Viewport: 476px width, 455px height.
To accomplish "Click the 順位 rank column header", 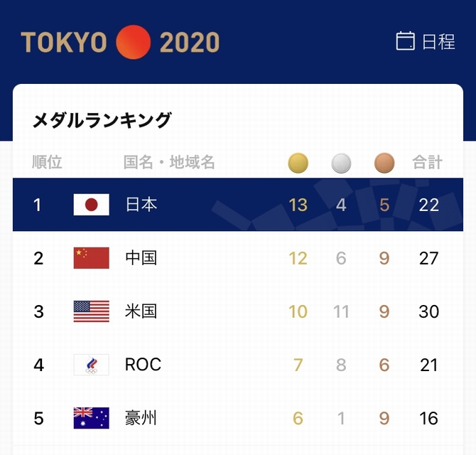I will pos(48,163).
